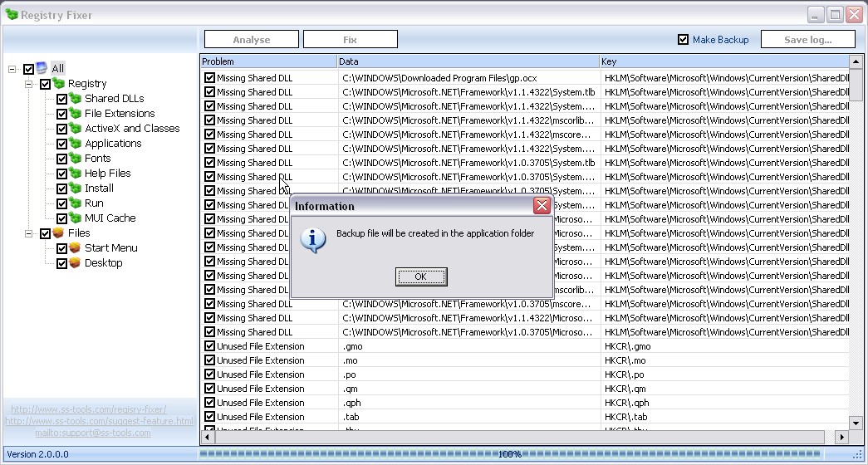Image resolution: width=868 pixels, height=465 pixels.
Task: Collapse the All tree node
Action: click(12, 69)
